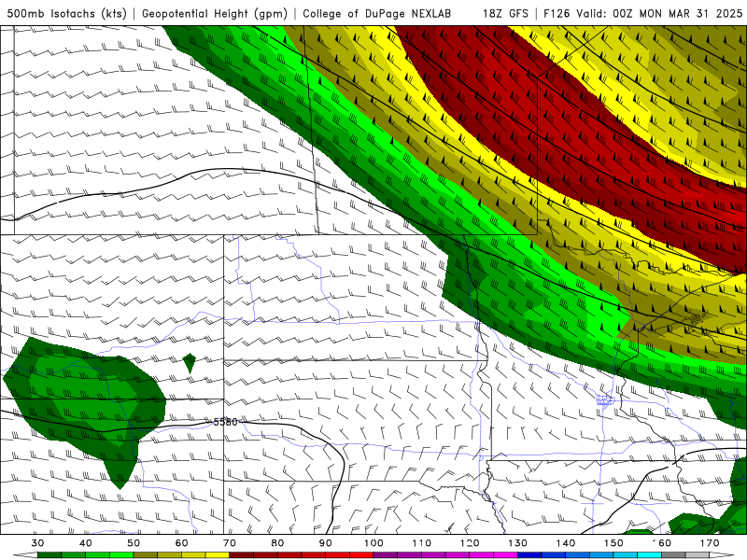The image size is (747, 560).
Task: Click the bright green swatch ending at 50
Action: pos(121,555)
